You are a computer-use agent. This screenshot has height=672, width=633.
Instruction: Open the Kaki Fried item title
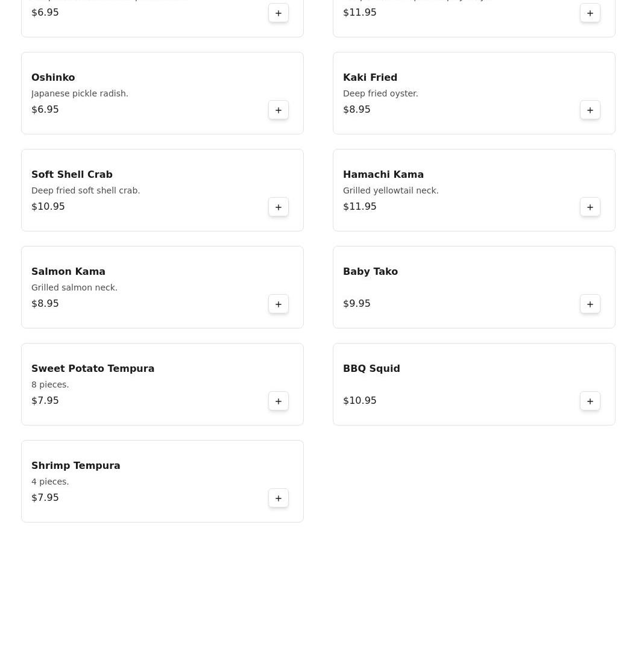(x=370, y=78)
